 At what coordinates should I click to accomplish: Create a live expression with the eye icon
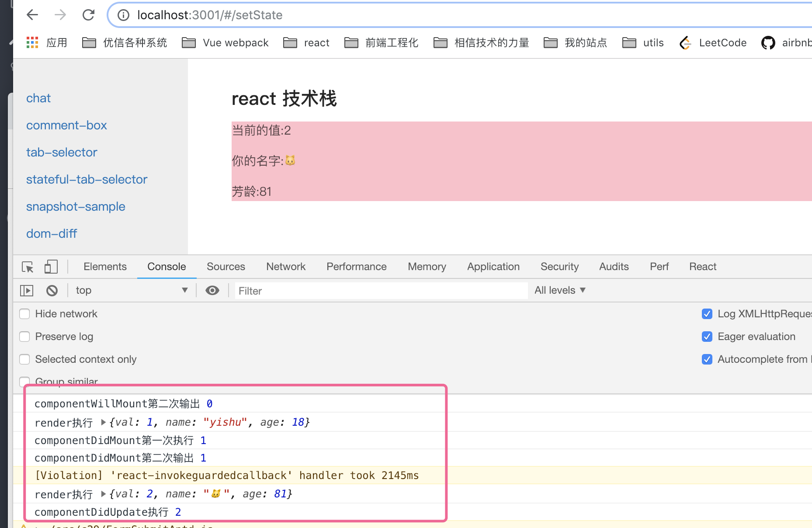(x=212, y=290)
